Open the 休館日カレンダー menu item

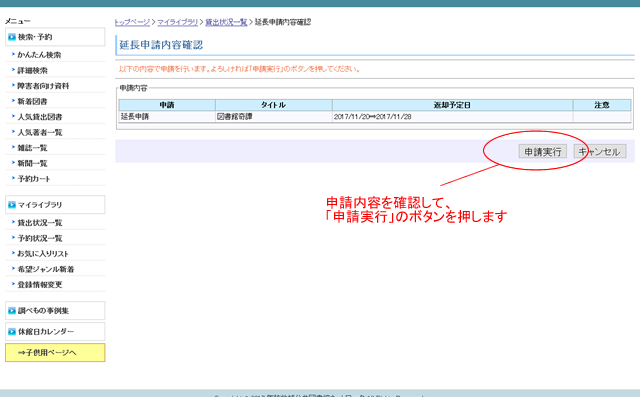tap(55, 332)
